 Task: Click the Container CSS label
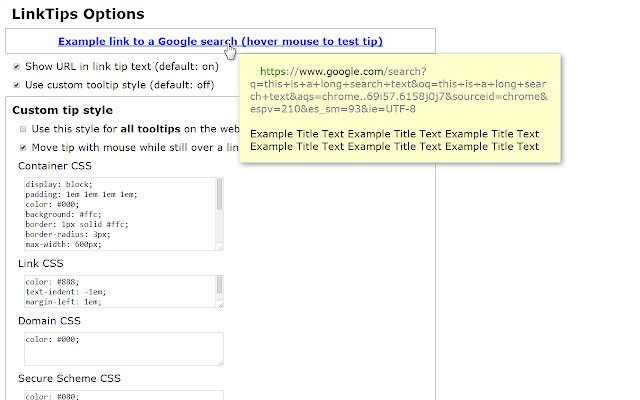(55, 166)
